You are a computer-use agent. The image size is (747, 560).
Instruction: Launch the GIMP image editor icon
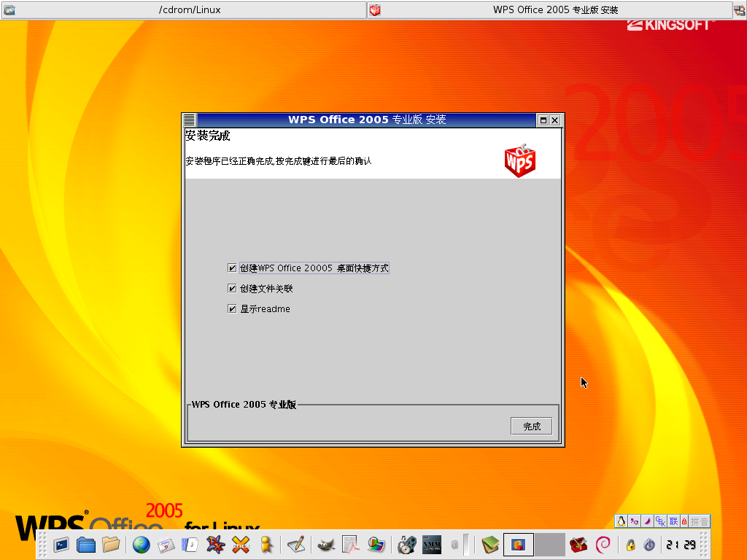point(326,545)
